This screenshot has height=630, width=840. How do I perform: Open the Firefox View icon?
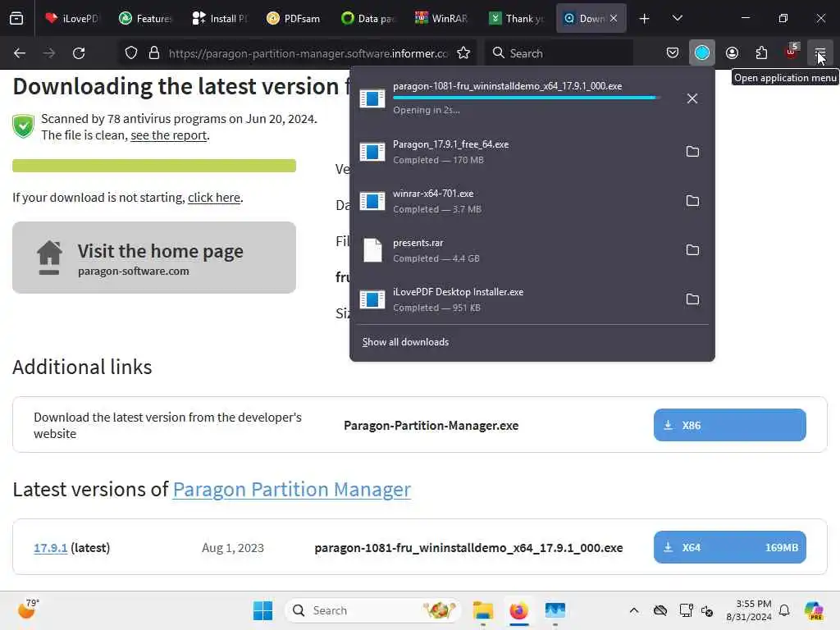[16, 18]
